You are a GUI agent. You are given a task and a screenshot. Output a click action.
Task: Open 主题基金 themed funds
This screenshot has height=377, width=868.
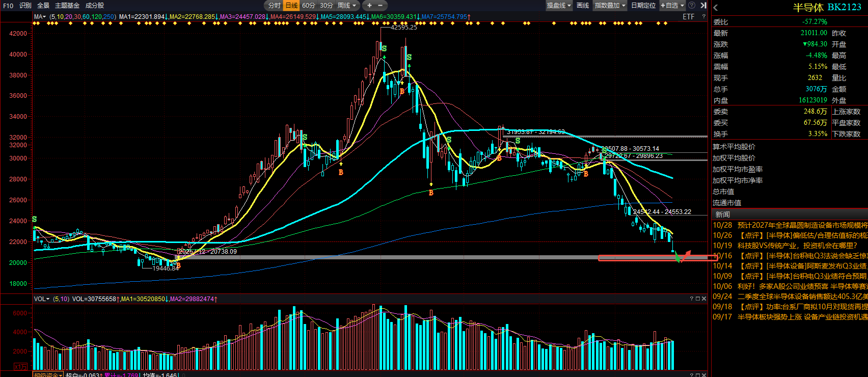67,5
